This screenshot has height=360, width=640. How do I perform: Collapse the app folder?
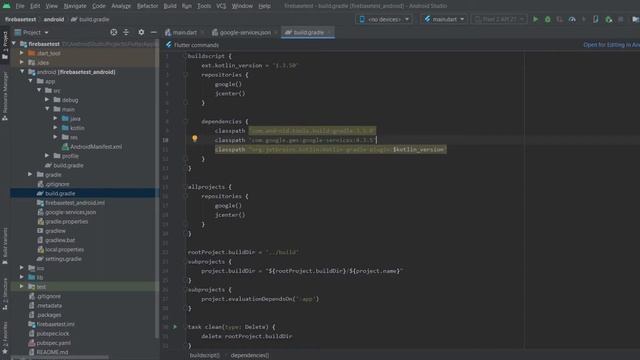[31, 81]
